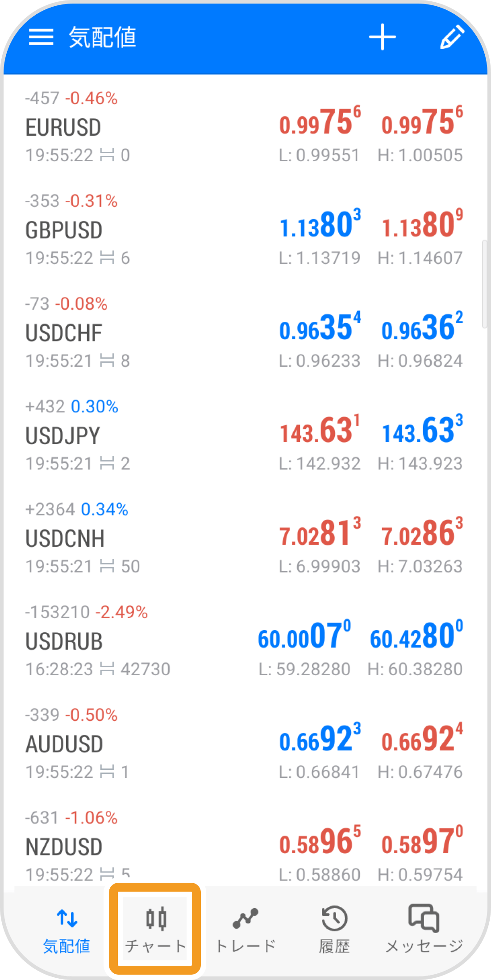Tap the plus icon to add symbol
Viewport: 491px width, 980px height.
(383, 37)
